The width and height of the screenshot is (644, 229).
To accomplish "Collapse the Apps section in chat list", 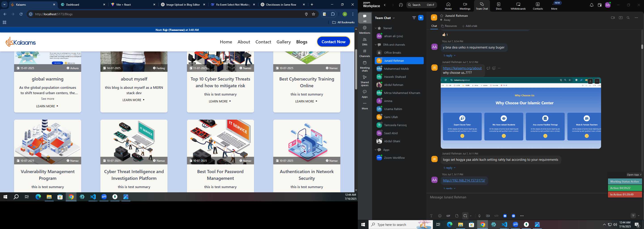I will [375, 150].
